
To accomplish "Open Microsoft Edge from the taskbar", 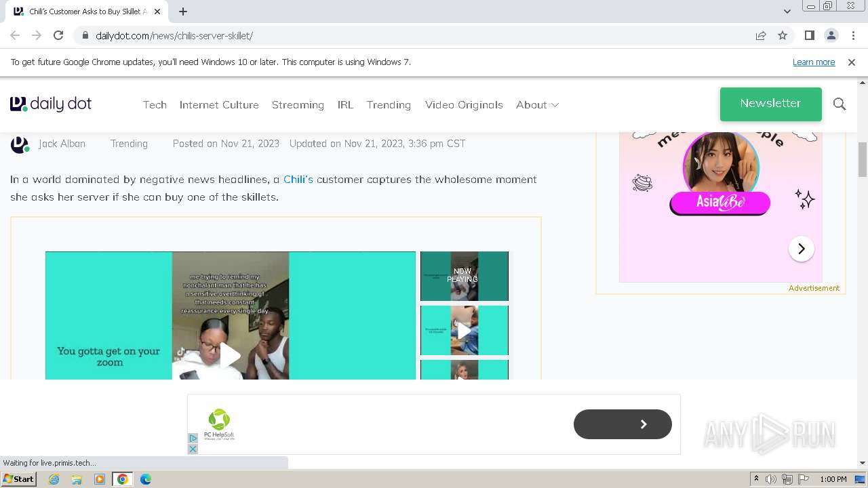I will point(145,479).
